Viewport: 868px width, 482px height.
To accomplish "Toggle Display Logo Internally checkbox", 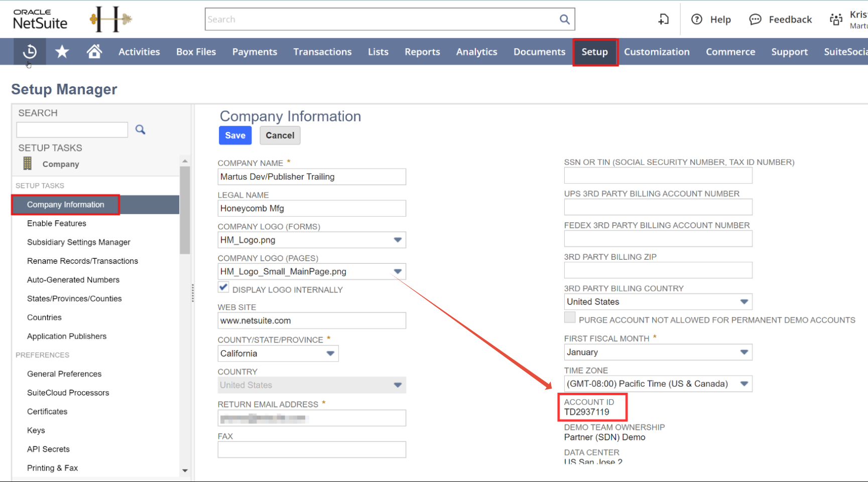I will click(223, 287).
